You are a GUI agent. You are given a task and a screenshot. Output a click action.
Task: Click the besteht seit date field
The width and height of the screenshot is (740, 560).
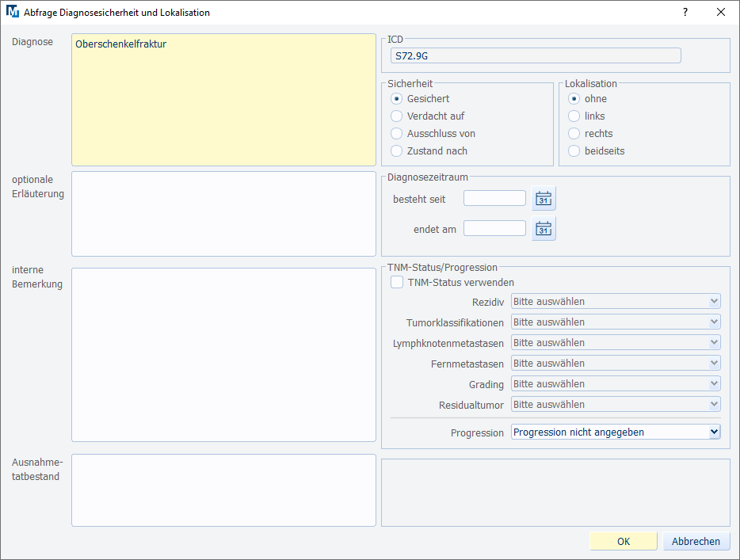[494, 198]
